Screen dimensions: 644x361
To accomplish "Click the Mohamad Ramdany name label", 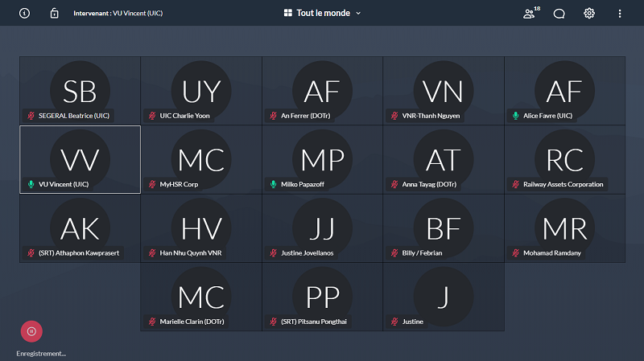I will point(552,252).
